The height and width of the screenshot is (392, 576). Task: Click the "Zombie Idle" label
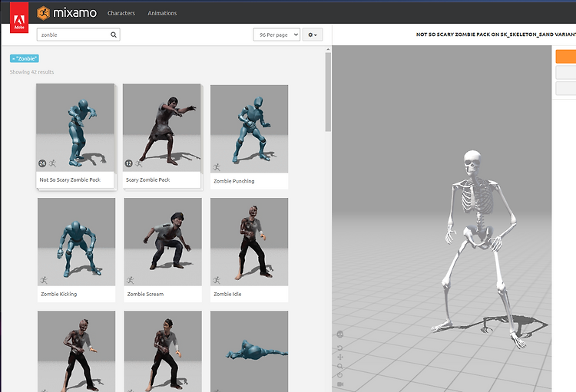(227, 294)
